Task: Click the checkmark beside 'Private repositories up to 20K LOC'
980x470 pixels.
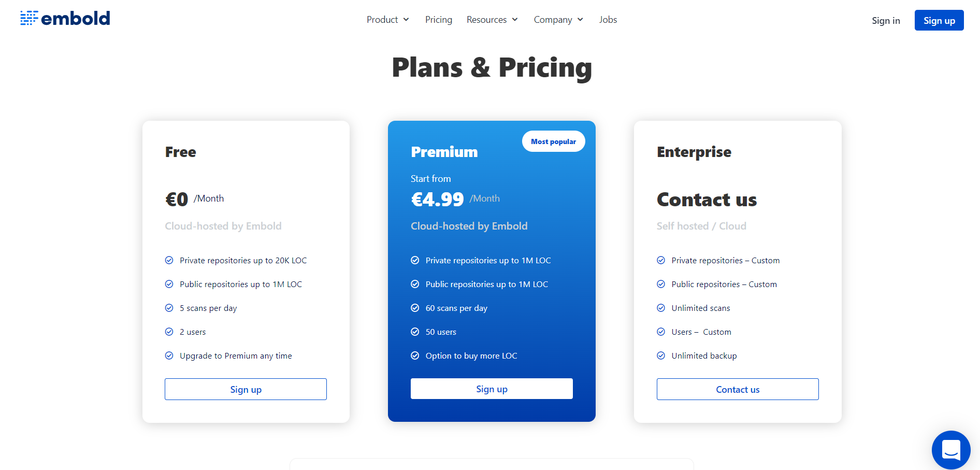Action: 169,260
